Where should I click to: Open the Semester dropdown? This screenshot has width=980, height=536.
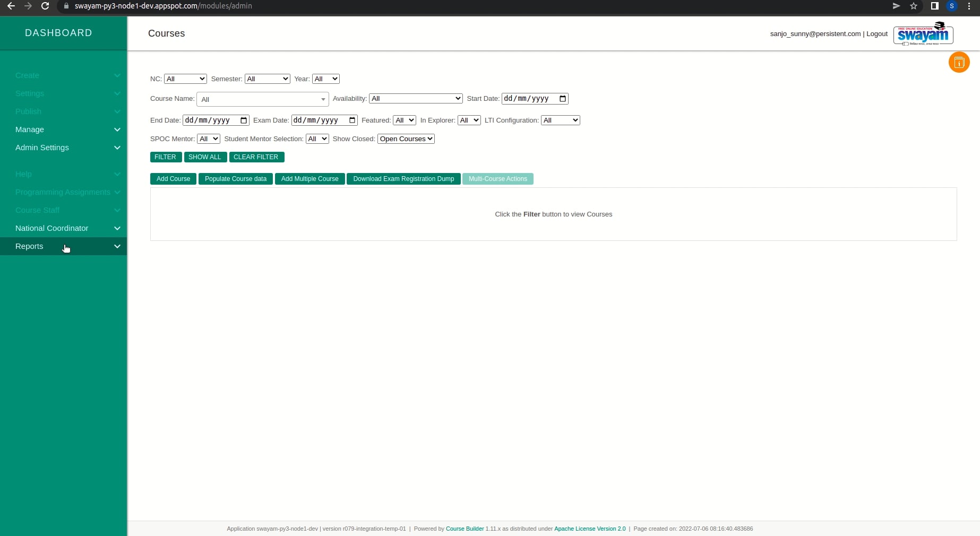click(x=267, y=79)
